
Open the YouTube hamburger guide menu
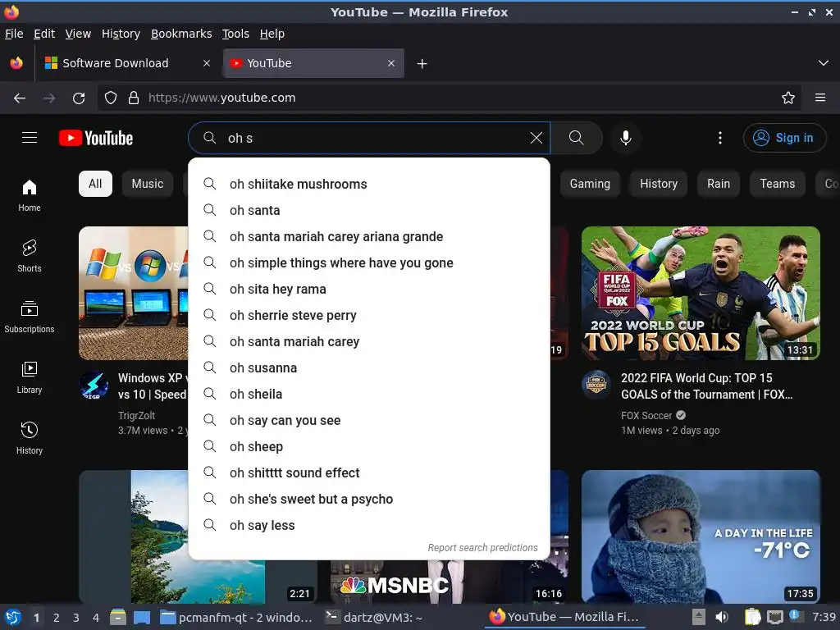[x=30, y=138]
